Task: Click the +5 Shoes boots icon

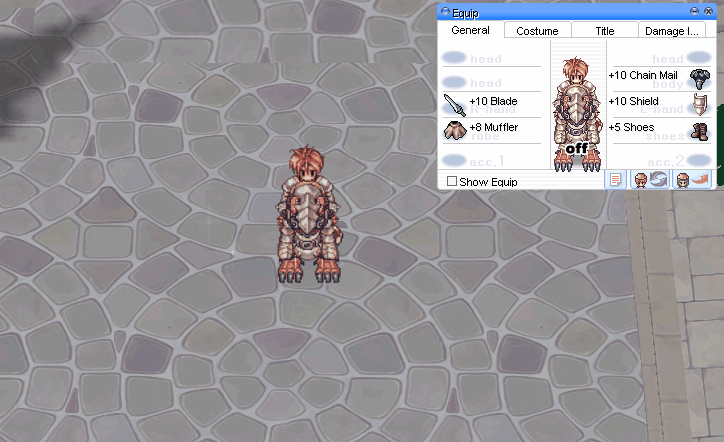Action: [x=700, y=131]
